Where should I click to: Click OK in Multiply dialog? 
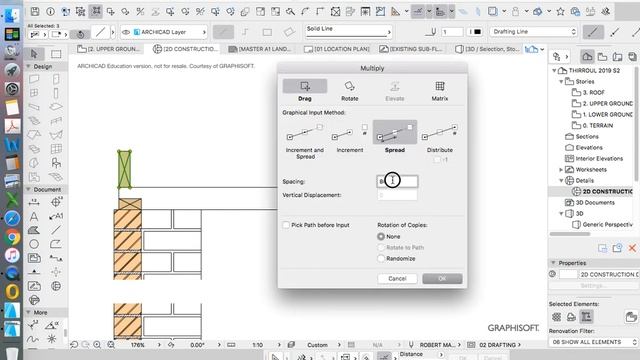tap(442, 278)
